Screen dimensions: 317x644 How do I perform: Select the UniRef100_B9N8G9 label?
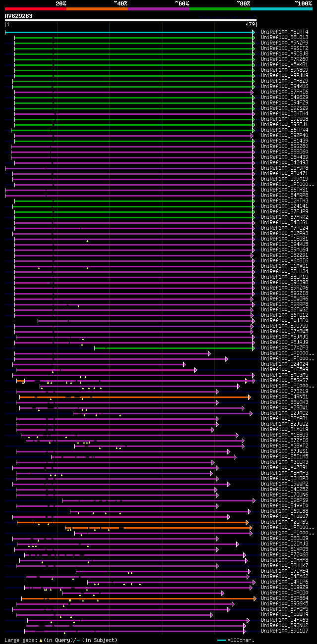[x=284, y=70]
